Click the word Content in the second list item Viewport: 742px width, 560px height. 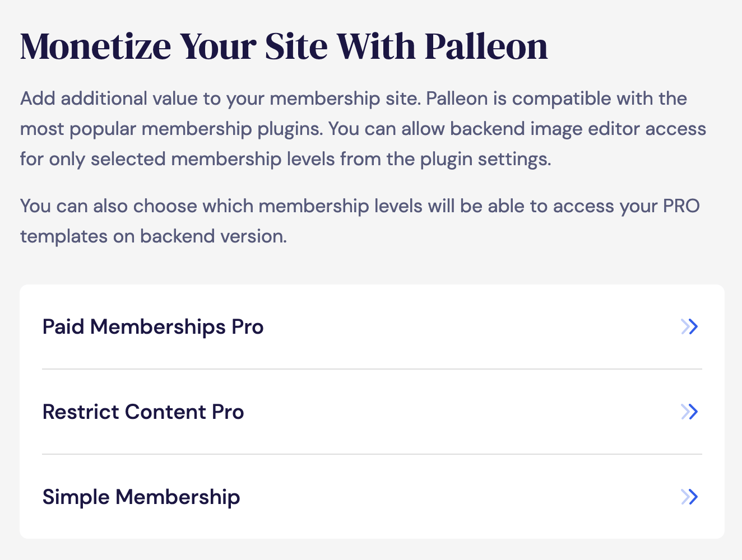(x=165, y=412)
